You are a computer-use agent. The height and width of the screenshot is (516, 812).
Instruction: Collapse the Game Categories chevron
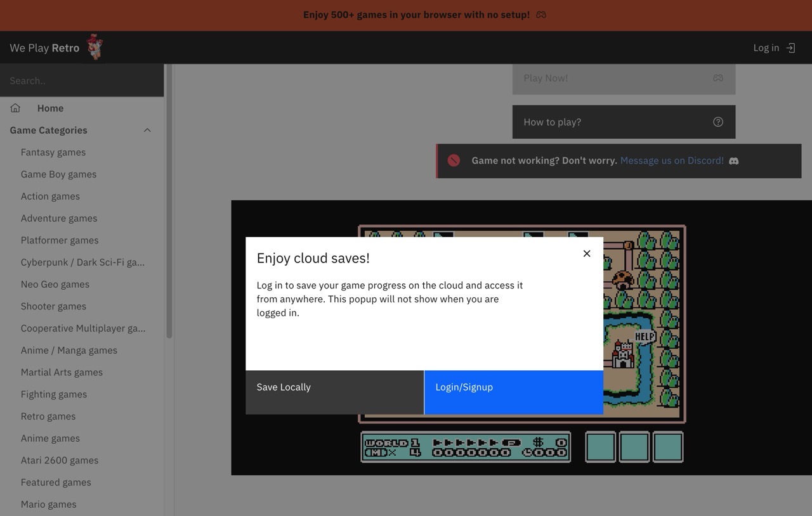[x=147, y=130]
